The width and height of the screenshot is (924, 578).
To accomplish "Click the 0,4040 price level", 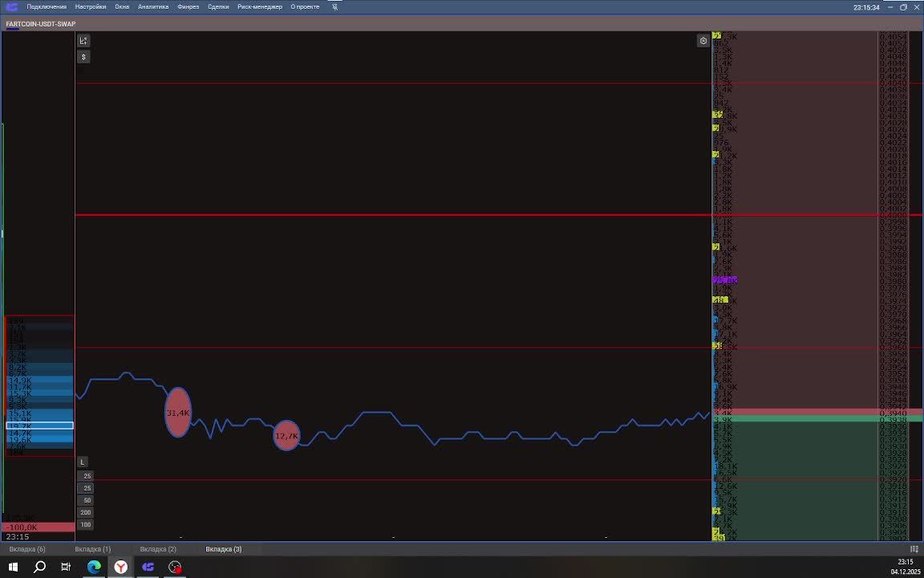I will coord(893,83).
